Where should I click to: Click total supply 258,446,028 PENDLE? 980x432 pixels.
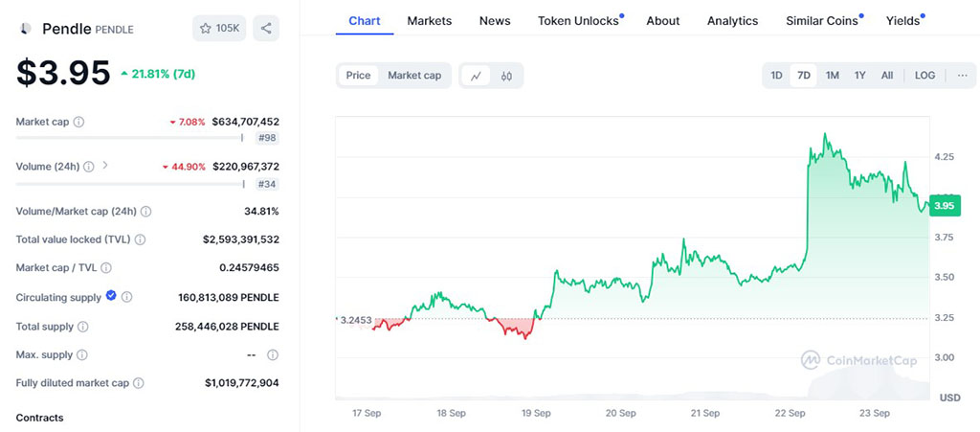(227, 327)
